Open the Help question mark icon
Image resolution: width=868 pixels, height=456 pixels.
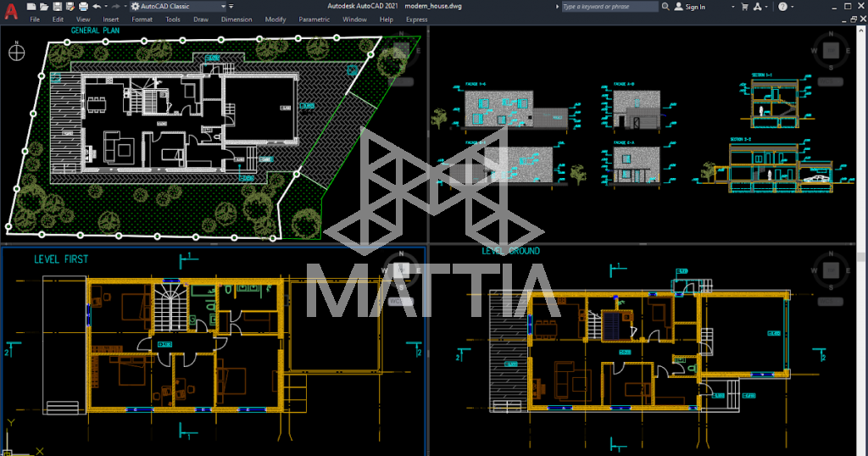[x=783, y=6]
